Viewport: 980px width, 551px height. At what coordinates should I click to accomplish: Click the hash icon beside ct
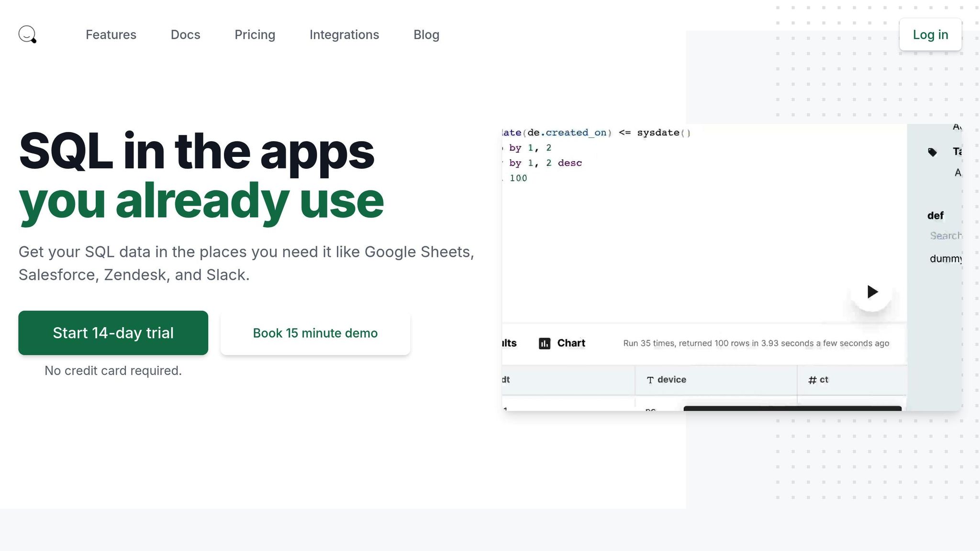click(812, 380)
